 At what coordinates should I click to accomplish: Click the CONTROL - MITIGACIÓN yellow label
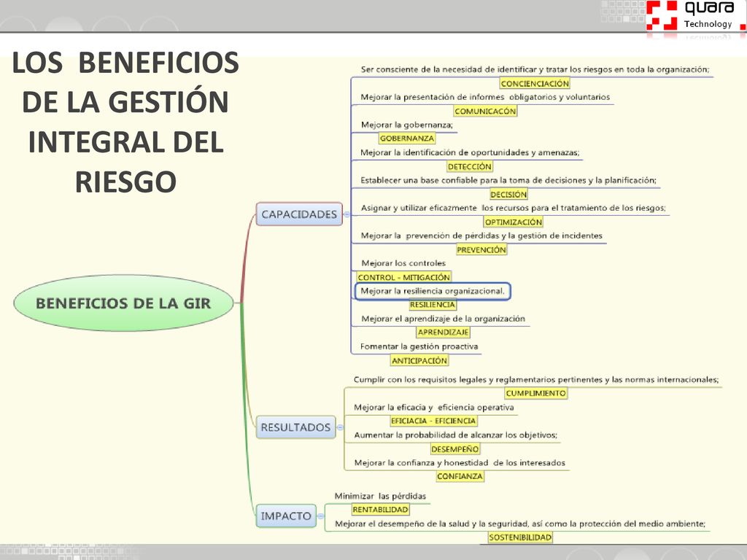[x=403, y=277]
